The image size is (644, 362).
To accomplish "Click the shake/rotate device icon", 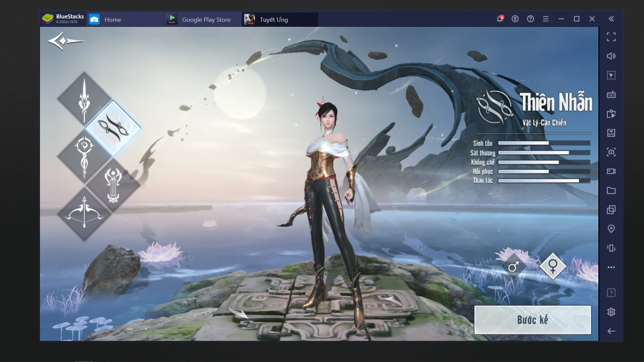I will pos(611,248).
